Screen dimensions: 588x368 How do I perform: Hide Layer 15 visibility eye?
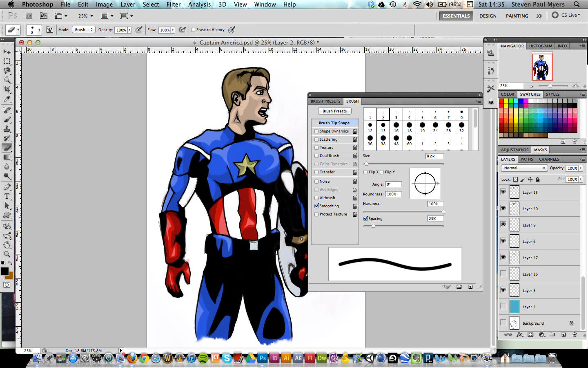pos(503,192)
